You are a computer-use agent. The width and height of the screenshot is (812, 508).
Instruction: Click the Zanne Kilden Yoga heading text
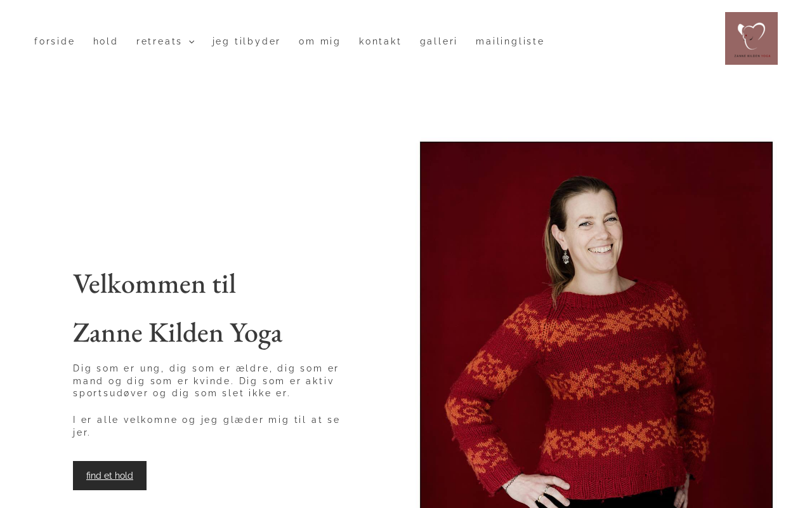click(x=178, y=333)
